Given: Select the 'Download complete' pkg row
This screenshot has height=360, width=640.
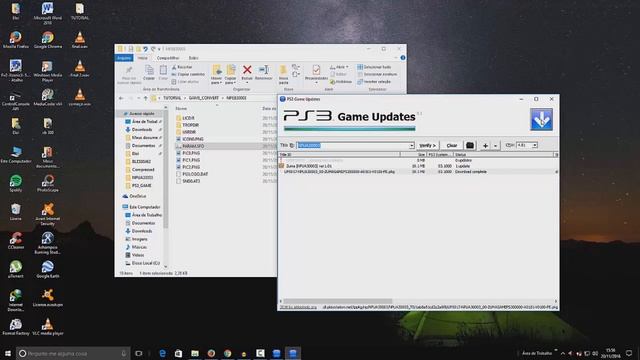Looking at the screenshot, I should pos(418,172).
